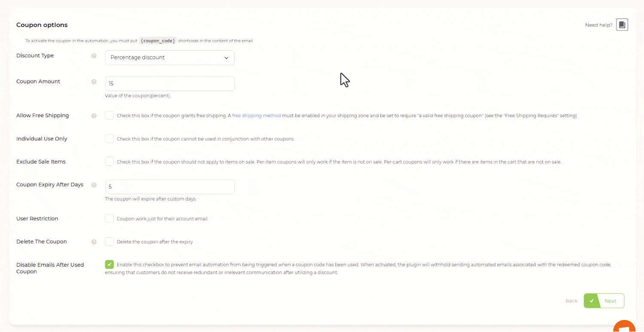The width and height of the screenshot is (644, 332).
Task: Uncheck Disable Emails After Used Coupon
Action: pyautogui.click(x=109, y=265)
